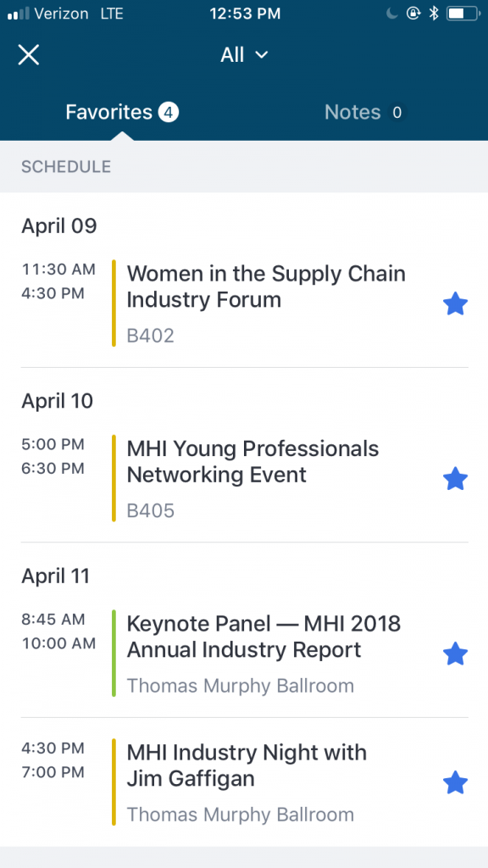Tap the April 09 date header
The image size is (488, 868).
(x=58, y=225)
